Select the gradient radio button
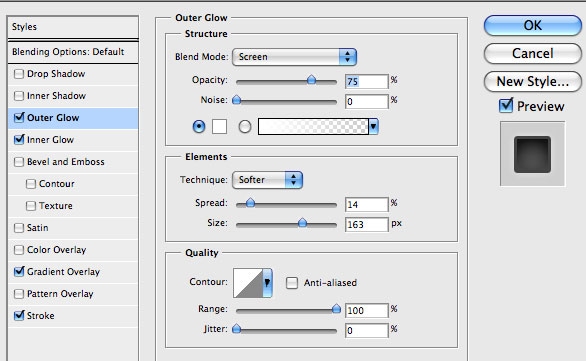Screen dimensions: 586x361 pos(245,127)
